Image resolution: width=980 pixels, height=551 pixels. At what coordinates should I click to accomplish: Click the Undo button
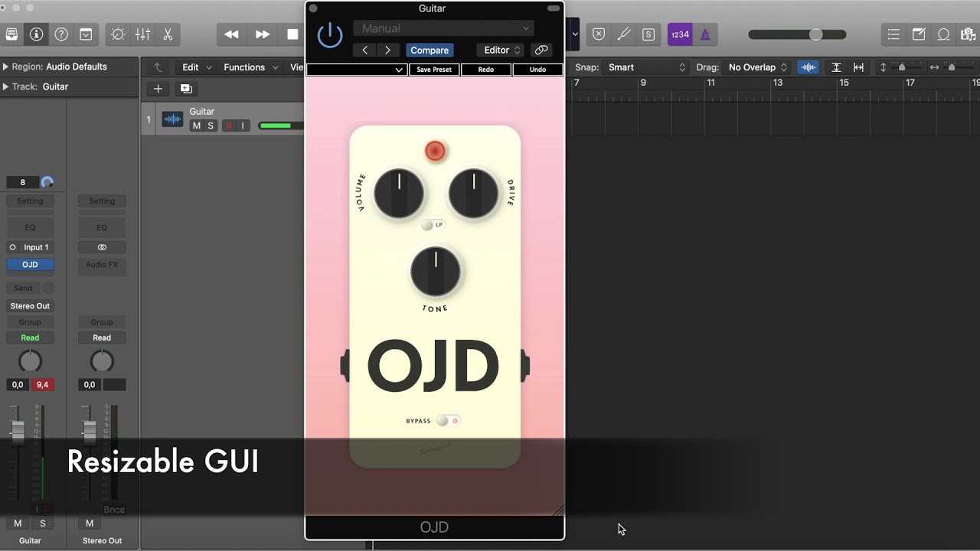click(538, 70)
